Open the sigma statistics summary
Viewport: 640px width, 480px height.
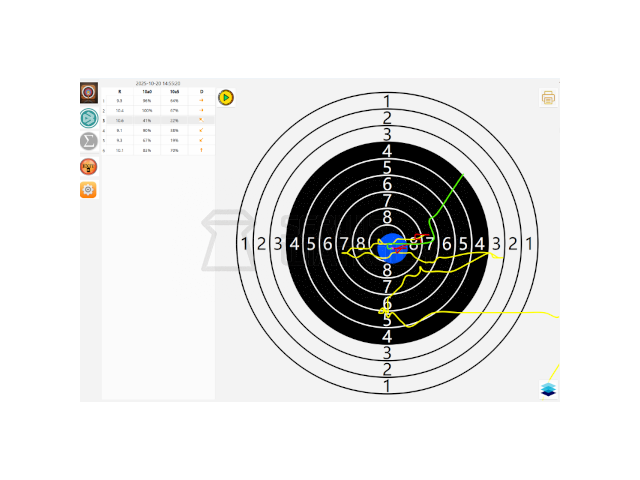[89, 141]
